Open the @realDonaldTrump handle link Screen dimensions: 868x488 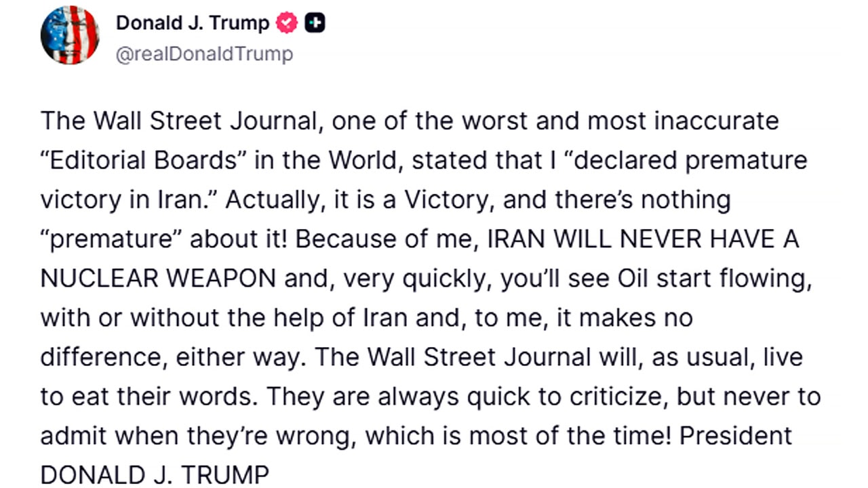point(204,55)
